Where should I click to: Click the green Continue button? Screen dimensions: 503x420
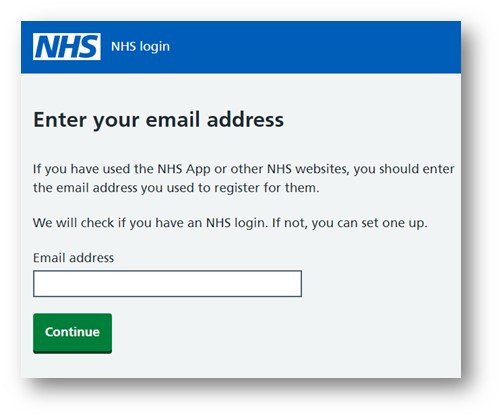(72, 333)
